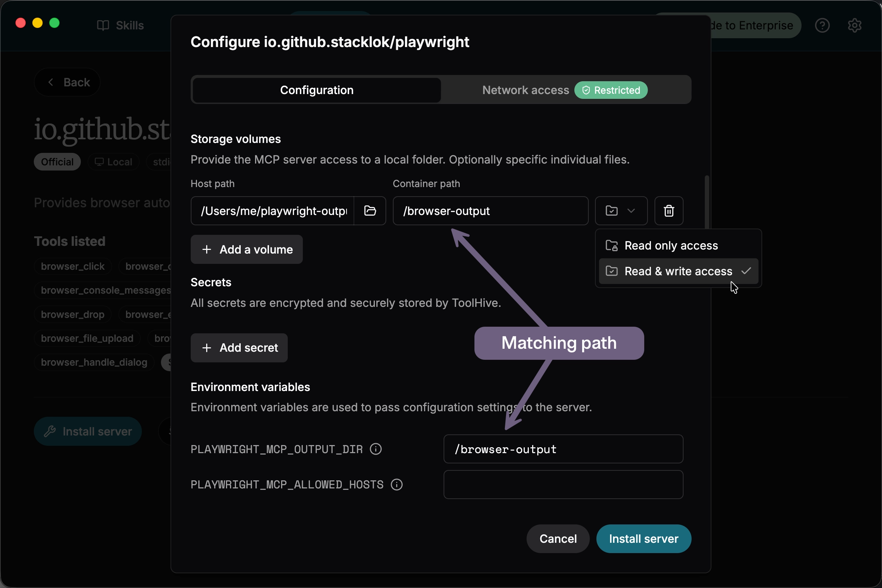Screen dimensions: 882x588
Task: Click the empty PLAYWRIGHT_MCP_ALLOWED_HOSTS field
Action: click(563, 484)
